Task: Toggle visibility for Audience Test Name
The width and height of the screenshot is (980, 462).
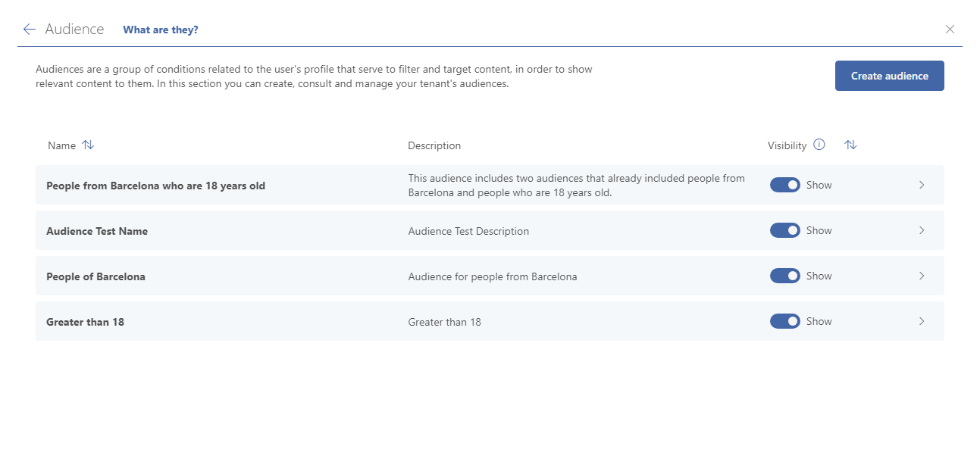Action: coord(785,230)
